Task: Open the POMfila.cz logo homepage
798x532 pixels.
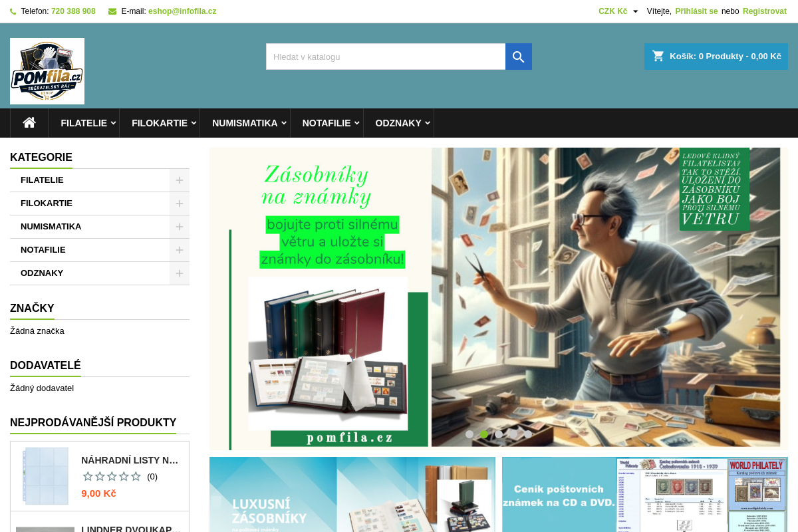Action: tap(47, 71)
